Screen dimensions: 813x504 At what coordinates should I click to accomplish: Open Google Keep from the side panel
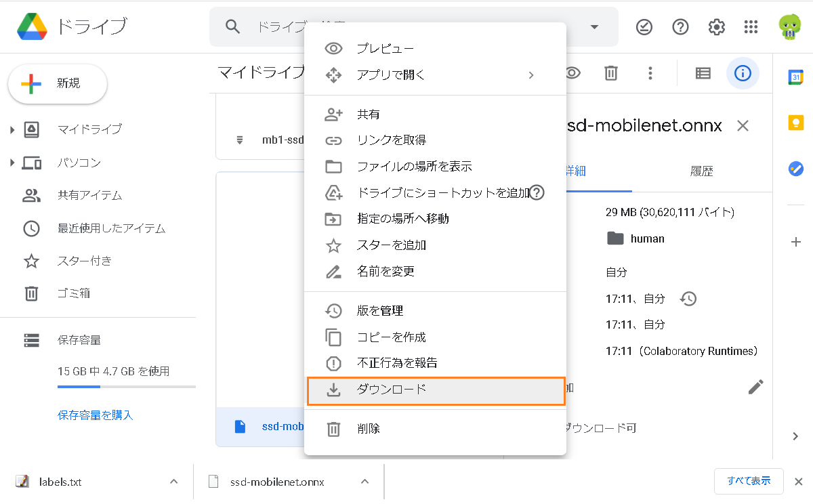click(795, 123)
